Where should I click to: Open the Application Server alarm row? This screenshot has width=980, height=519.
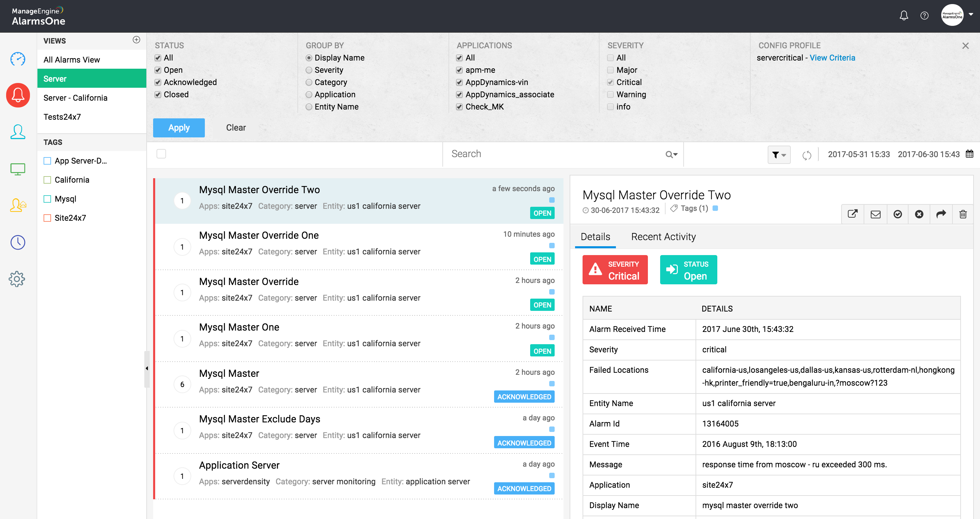click(x=358, y=476)
